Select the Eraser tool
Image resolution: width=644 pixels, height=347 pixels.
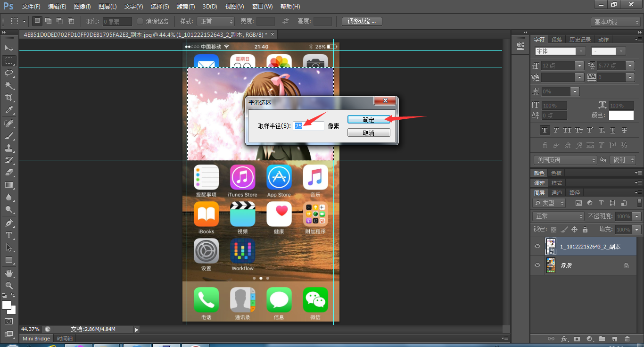coord(8,173)
